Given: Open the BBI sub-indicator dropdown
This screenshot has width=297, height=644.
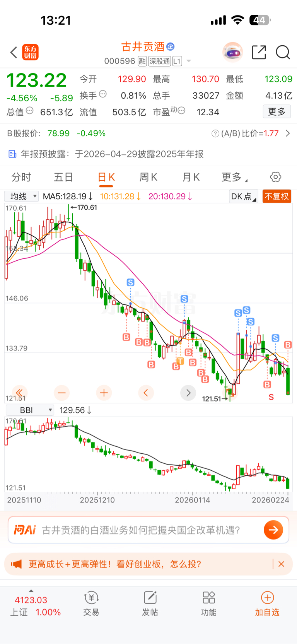Looking at the screenshot, I should (29, 410).
